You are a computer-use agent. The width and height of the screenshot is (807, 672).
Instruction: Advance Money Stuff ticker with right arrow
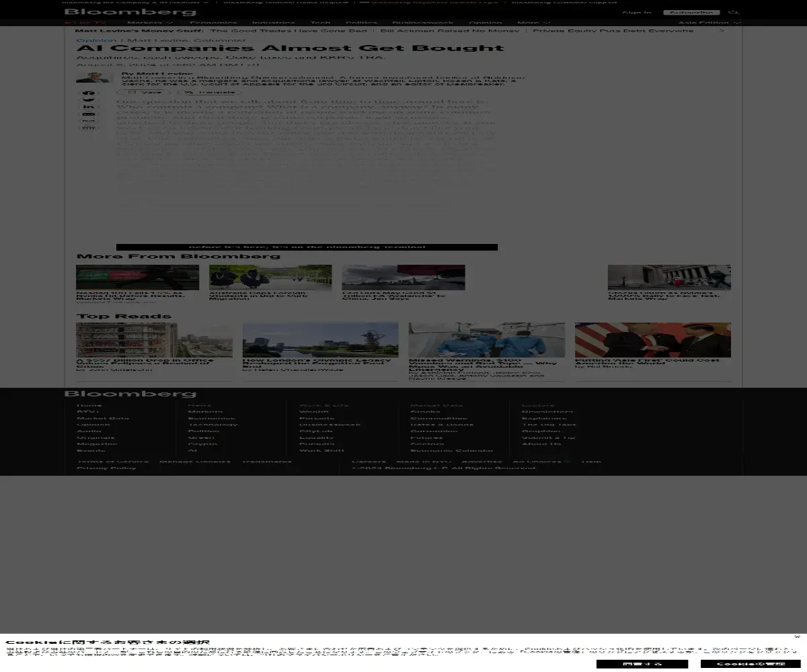point(722,31)
